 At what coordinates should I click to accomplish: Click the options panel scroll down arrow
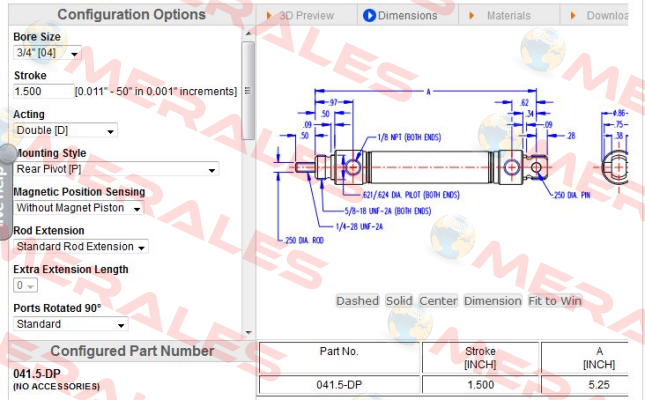[x=248, y=332]
